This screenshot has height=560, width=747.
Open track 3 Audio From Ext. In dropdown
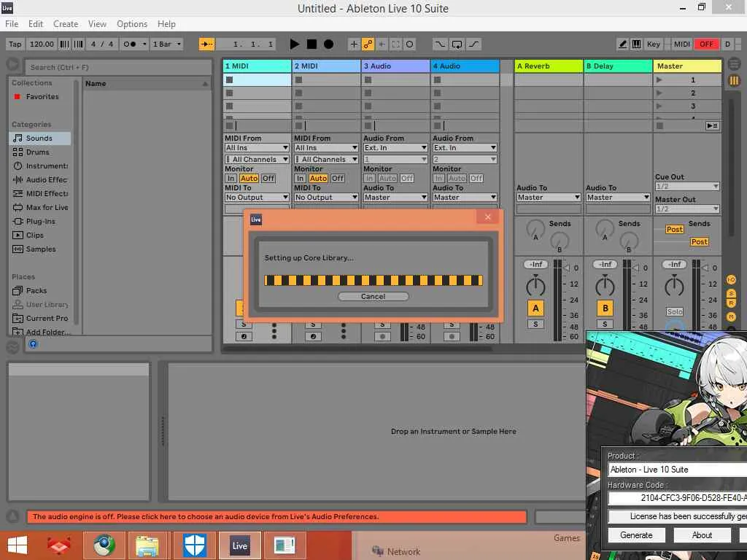(x=395, y=148)
